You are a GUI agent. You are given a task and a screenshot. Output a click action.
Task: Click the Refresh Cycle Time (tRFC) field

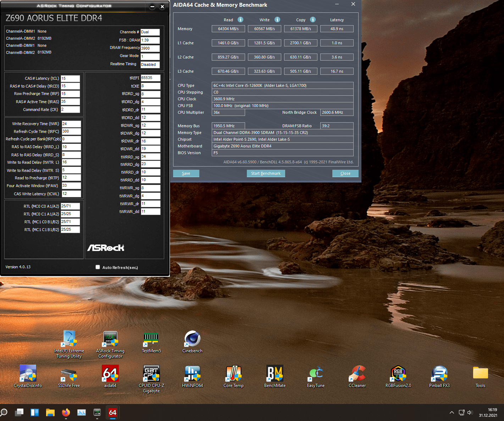71,131
